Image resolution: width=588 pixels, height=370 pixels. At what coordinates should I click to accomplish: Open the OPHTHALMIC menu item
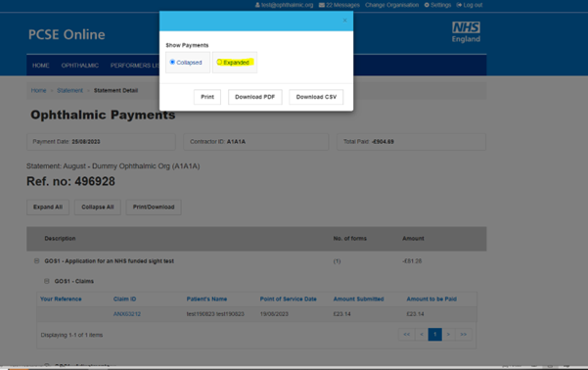(x=80, y=66)
